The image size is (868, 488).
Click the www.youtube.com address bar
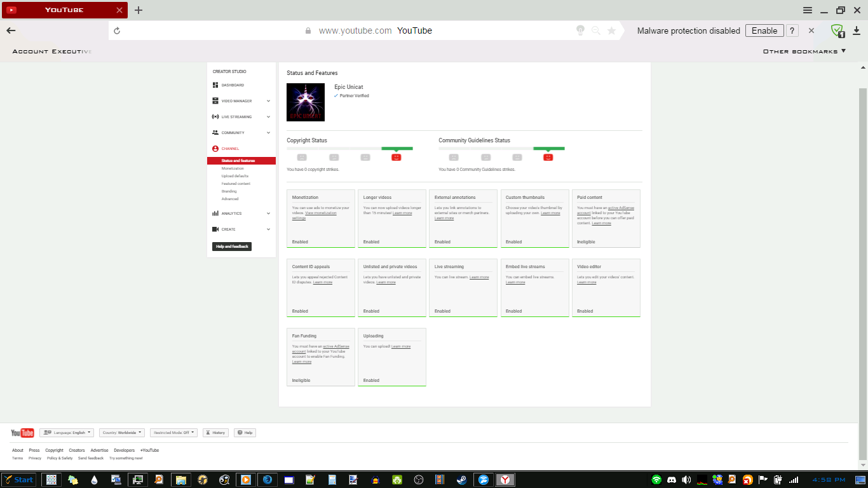[x=355, y=30]
